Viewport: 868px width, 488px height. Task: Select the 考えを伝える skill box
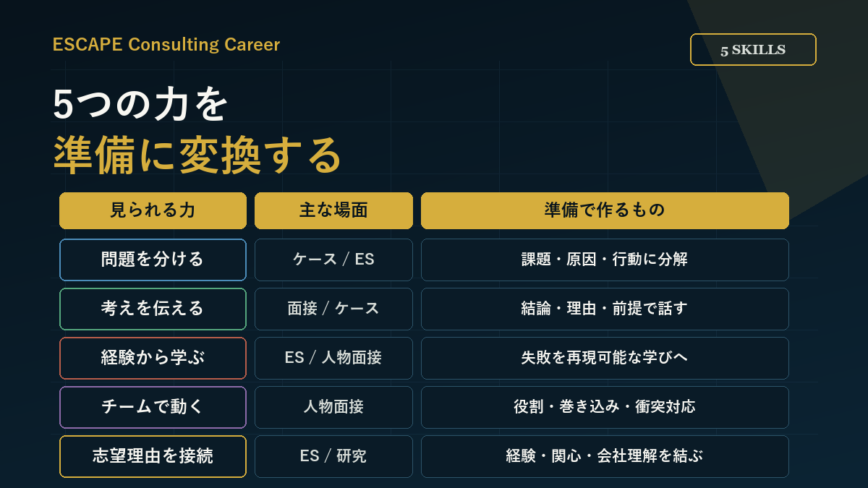[x=153, y=309]
